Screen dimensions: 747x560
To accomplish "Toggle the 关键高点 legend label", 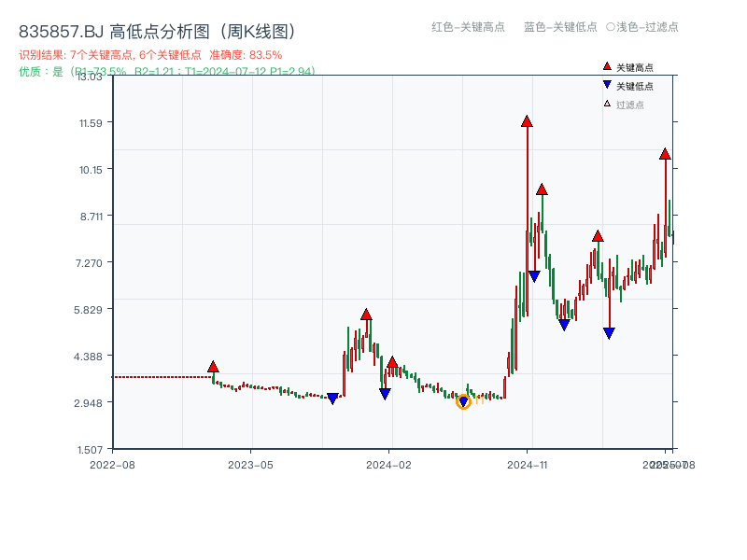I will click(x=635, y=67).
